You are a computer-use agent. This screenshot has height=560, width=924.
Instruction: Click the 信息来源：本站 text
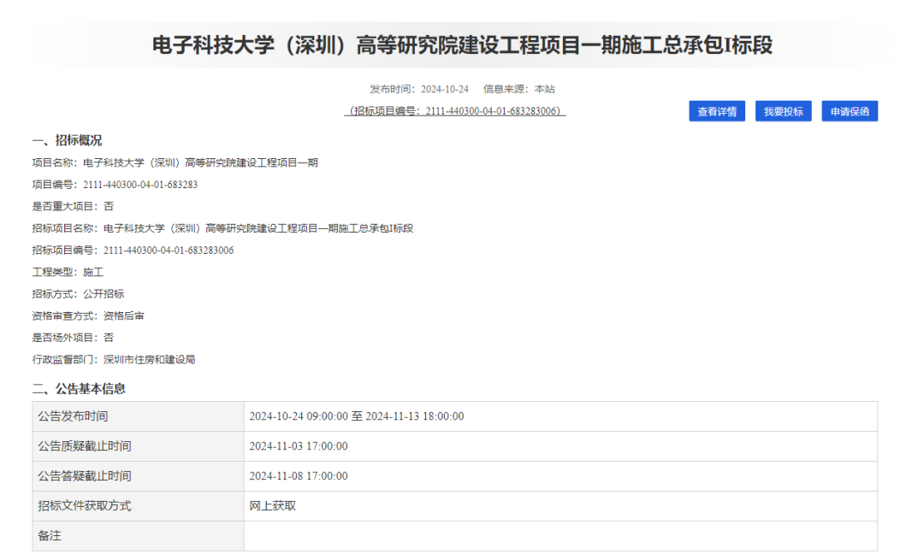tap(518, 89)
